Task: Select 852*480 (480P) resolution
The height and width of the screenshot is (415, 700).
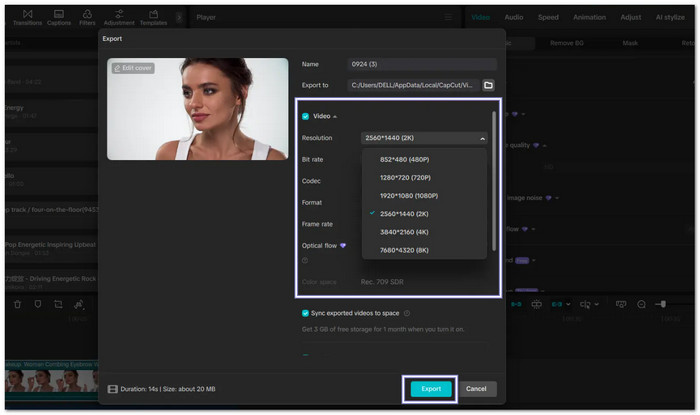Action: (x=424, y=160)
